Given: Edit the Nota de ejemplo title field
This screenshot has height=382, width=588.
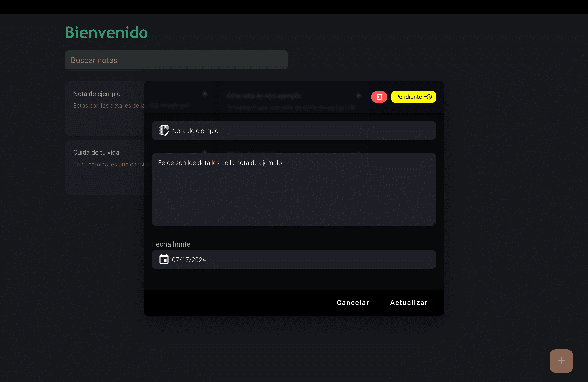Looking at the screenshot, I should pos(294,130).
